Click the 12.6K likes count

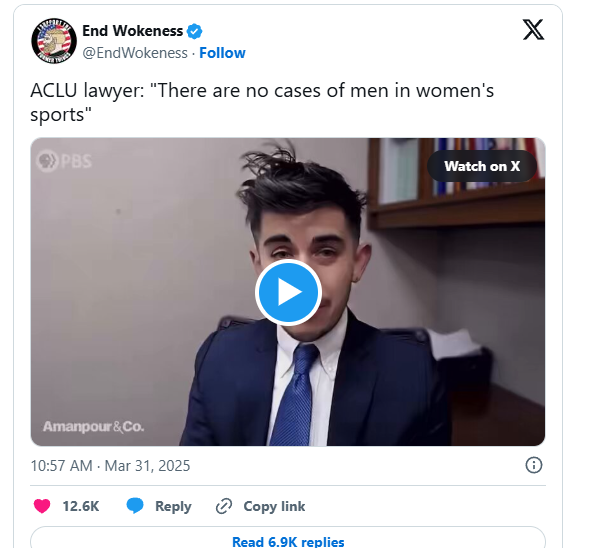[x=81, y=506]
